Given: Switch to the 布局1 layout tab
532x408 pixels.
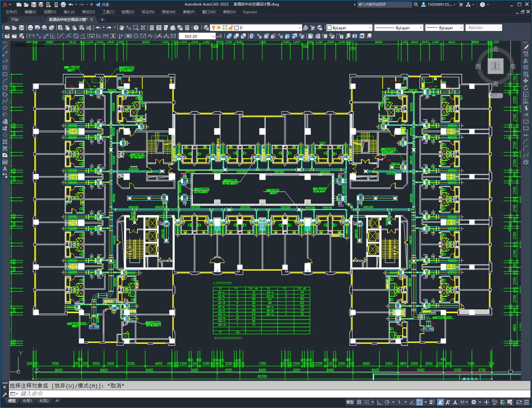Looking at the screenshot, I should point(27,401).
